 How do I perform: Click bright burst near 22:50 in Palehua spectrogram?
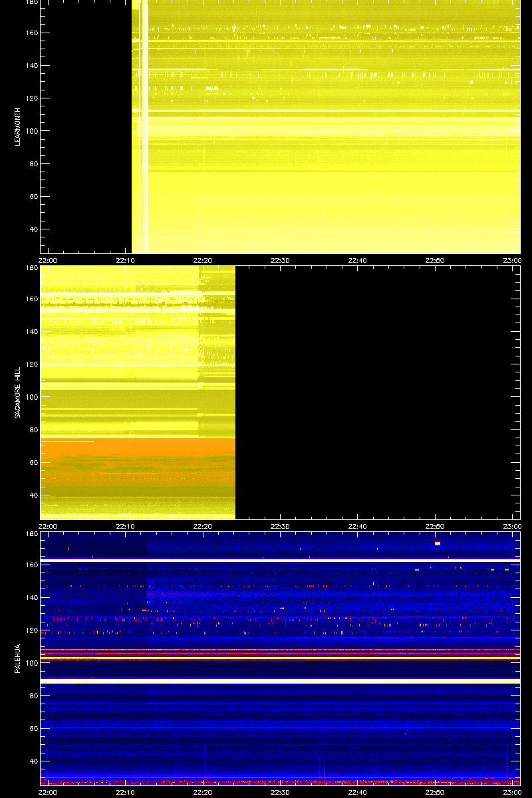point(438,543)
